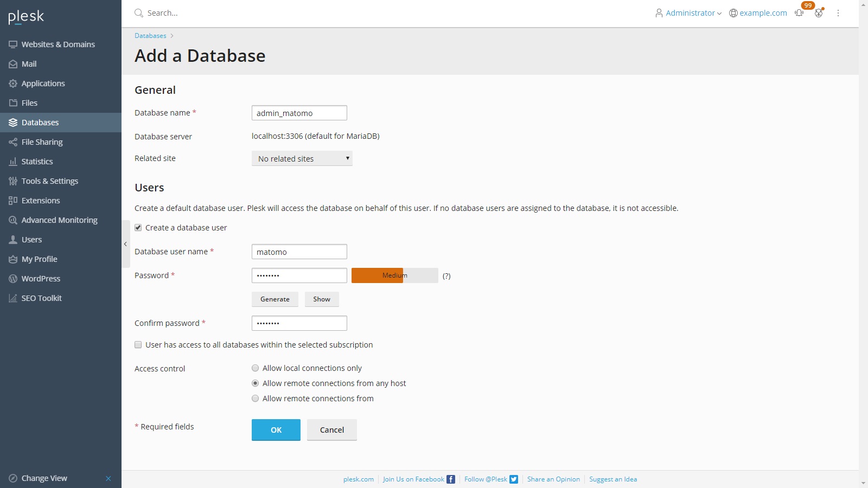Click the Twitter icon in footer

coord(514,479)
